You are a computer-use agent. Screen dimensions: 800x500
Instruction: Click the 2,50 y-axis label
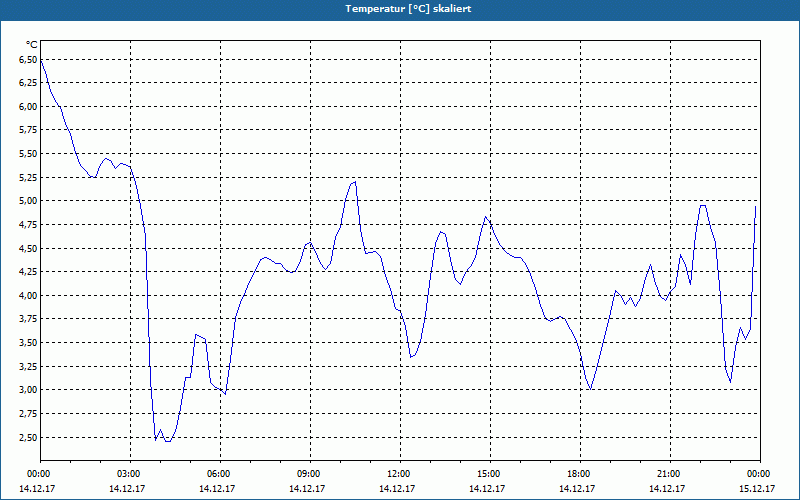(x=29, y=437)
